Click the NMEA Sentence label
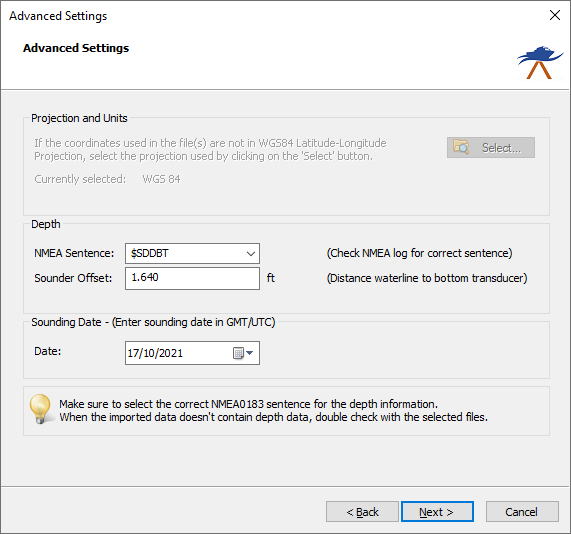Image resolution: width=571 pixels, height=534 pixels. [x=74, y=253]
